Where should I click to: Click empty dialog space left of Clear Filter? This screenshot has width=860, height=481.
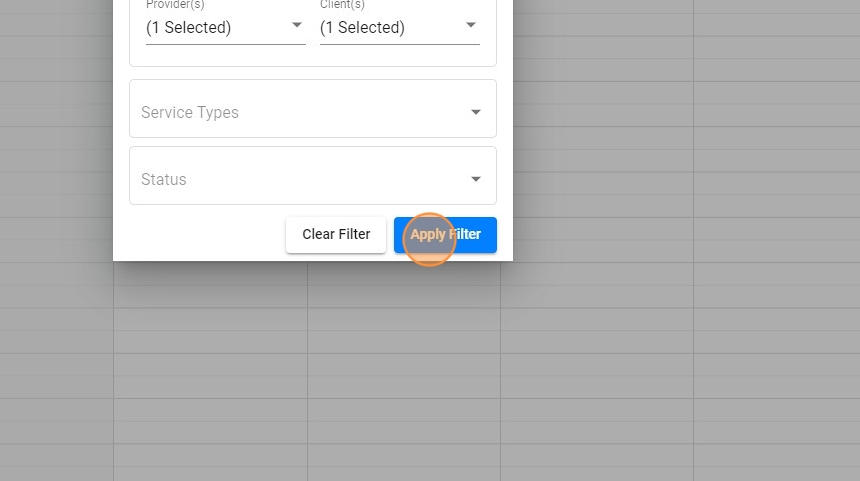click(x=200, y=235)
